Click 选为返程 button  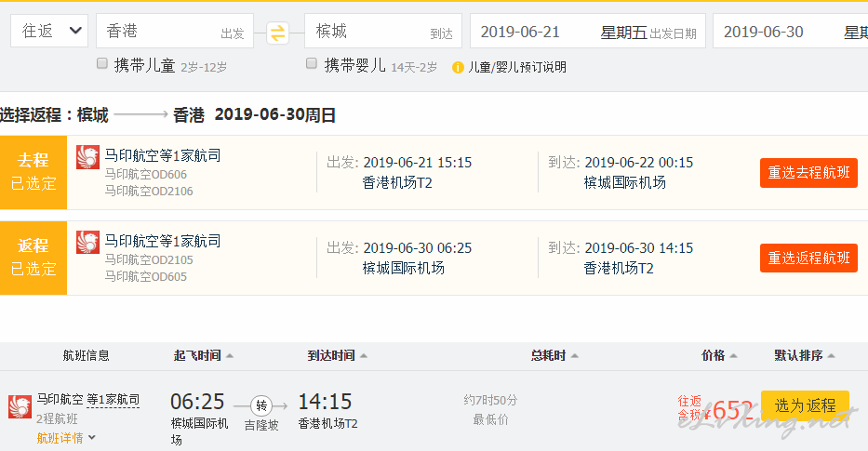[805, 405]
